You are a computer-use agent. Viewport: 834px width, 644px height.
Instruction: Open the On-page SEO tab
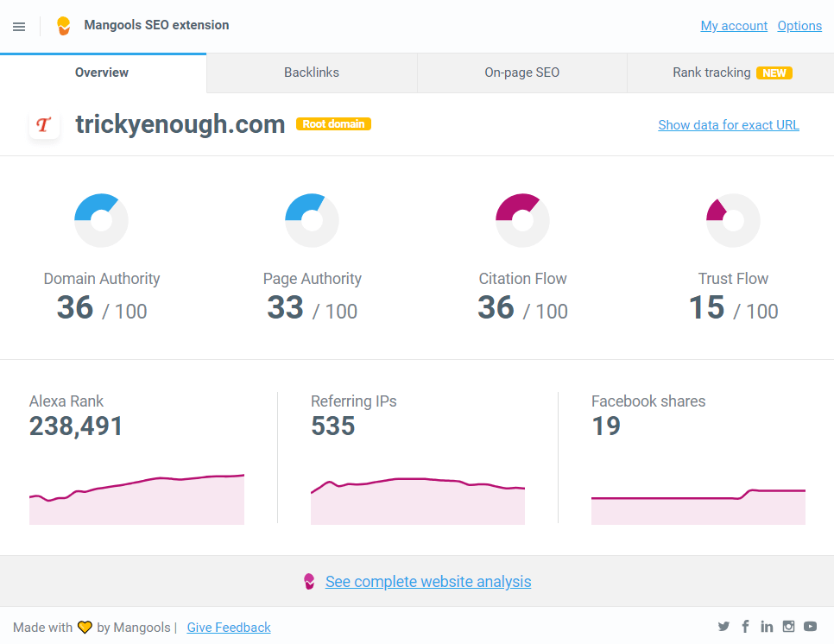521,73
